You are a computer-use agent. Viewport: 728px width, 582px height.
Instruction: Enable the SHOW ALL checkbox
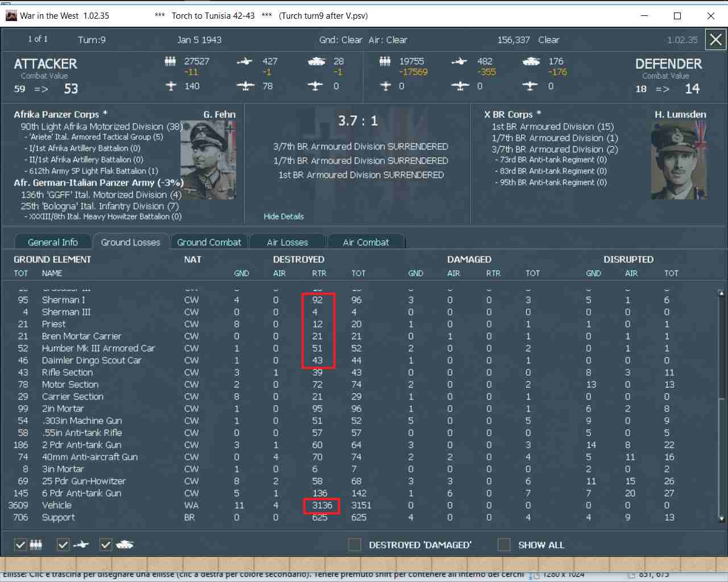pos(503,544)
